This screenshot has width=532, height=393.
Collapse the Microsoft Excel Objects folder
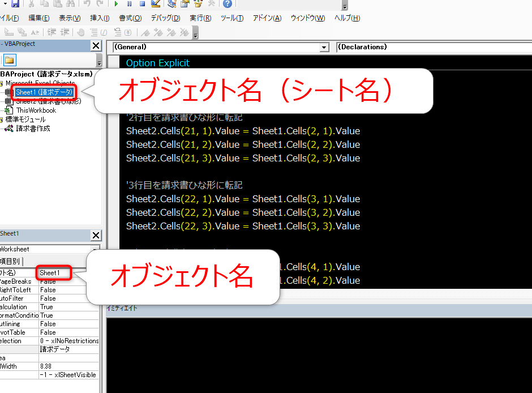[1, 83]
